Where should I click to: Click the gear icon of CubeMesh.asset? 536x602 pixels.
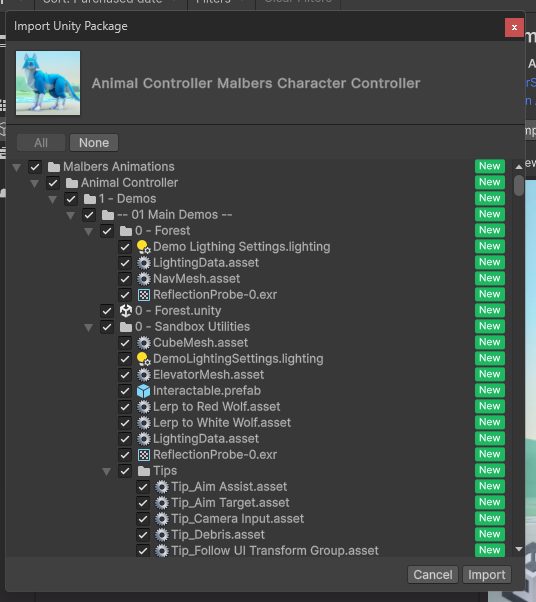point(144,343)
